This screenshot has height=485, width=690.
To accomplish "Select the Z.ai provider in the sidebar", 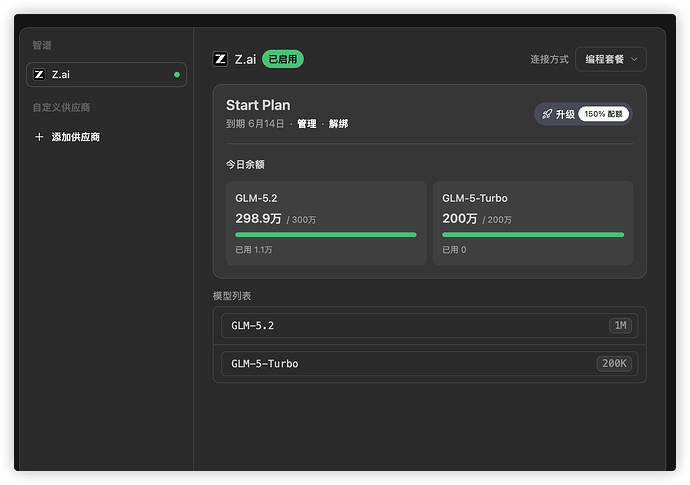I will [106, 74].
